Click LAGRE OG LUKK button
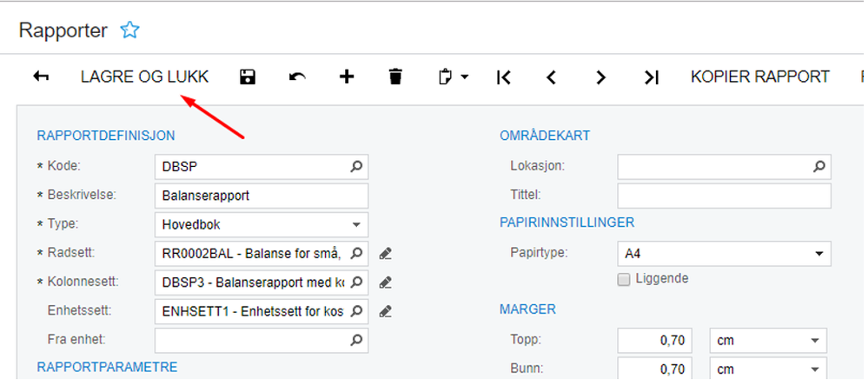The width and height of the screenshot is (868, 386). click(x=144, y=77)
